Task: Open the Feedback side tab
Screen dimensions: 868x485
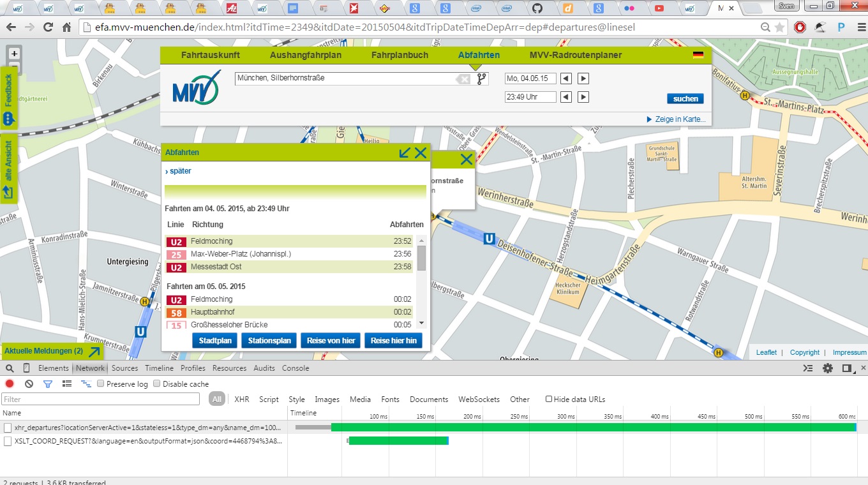Action: (8, 99)
